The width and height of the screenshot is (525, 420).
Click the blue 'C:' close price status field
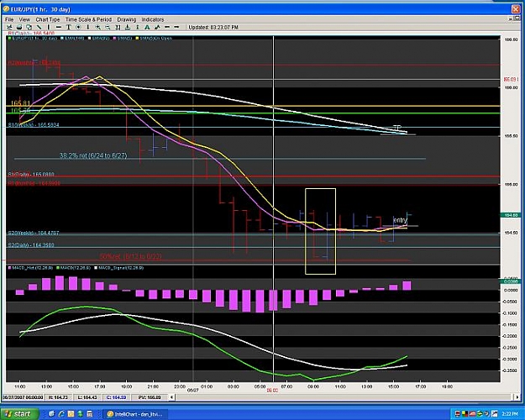(116, 397)
